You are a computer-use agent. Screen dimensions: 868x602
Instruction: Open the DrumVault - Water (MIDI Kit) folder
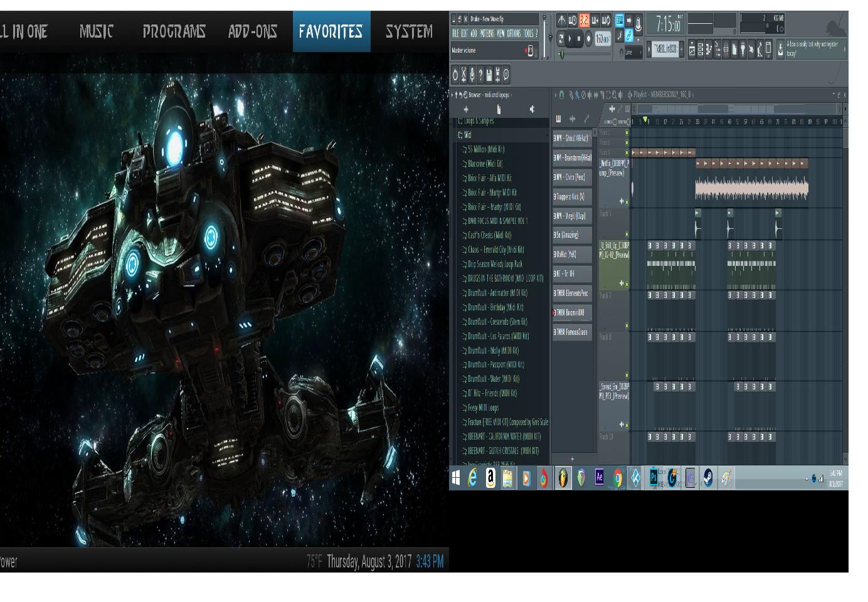[494, 379]
